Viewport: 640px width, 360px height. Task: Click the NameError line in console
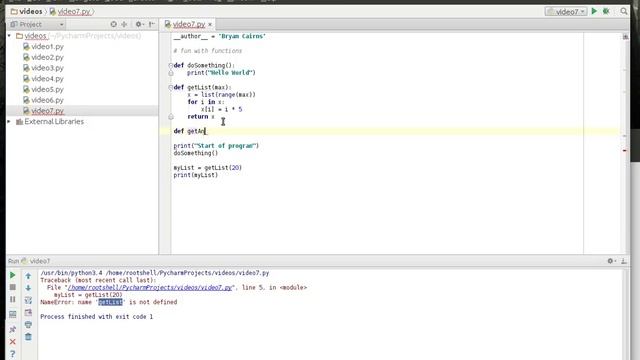(x=109, y=302)
